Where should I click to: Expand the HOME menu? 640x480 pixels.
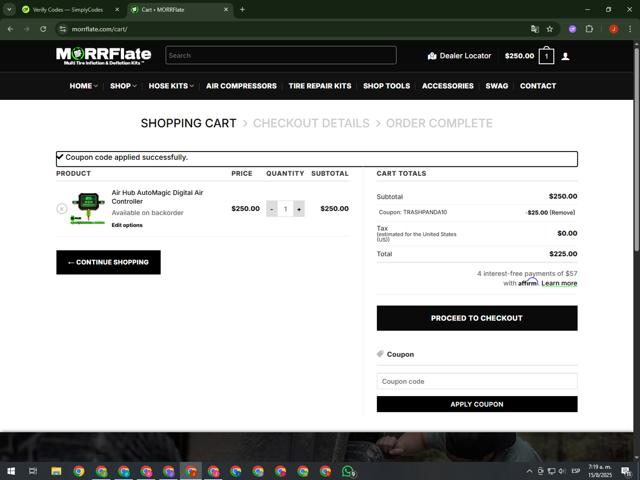tap(84, 86)
